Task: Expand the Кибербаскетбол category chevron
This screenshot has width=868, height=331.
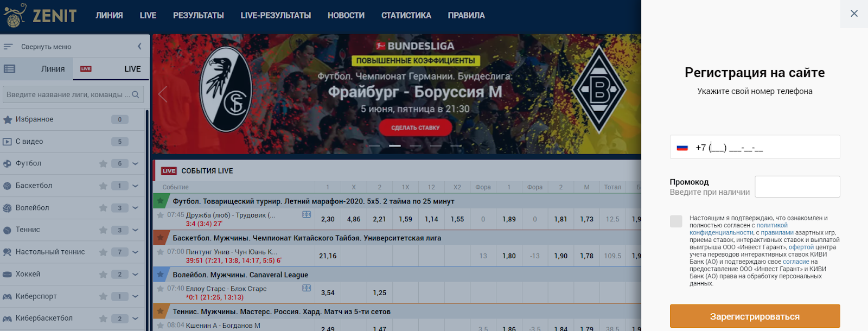Action: tap(135, 319)
